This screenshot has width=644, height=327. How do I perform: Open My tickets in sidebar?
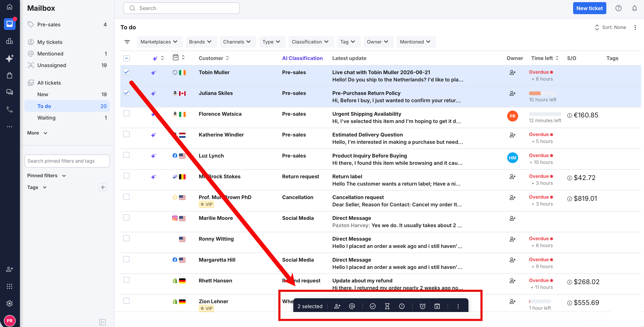(67, 42)
